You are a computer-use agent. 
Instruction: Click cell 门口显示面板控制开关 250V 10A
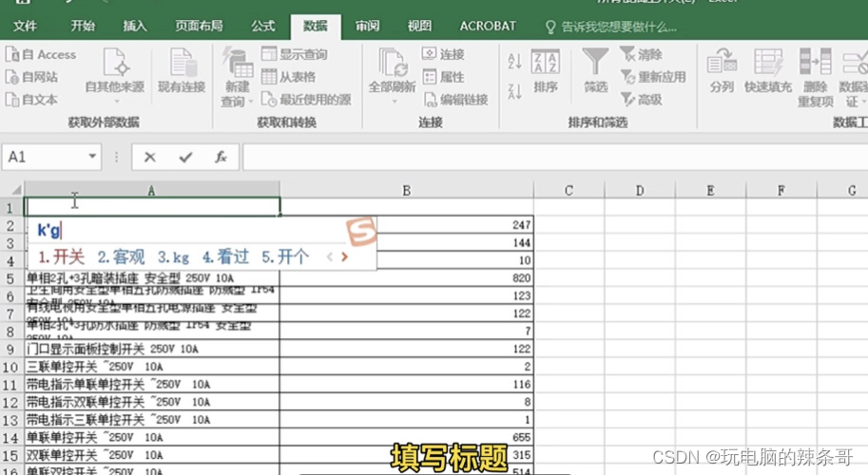152,349
